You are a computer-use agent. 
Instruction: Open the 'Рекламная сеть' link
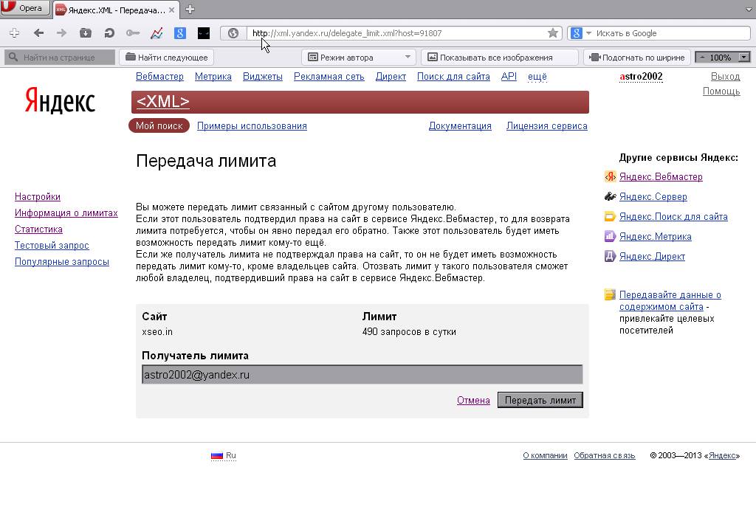point(329,77)
